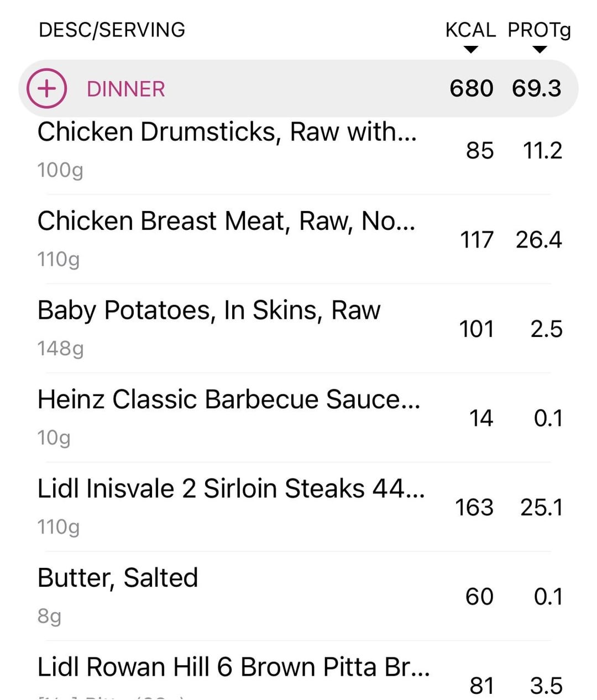Select Baby Potatoes, In Skins, Raw

[x=298, y=328]
